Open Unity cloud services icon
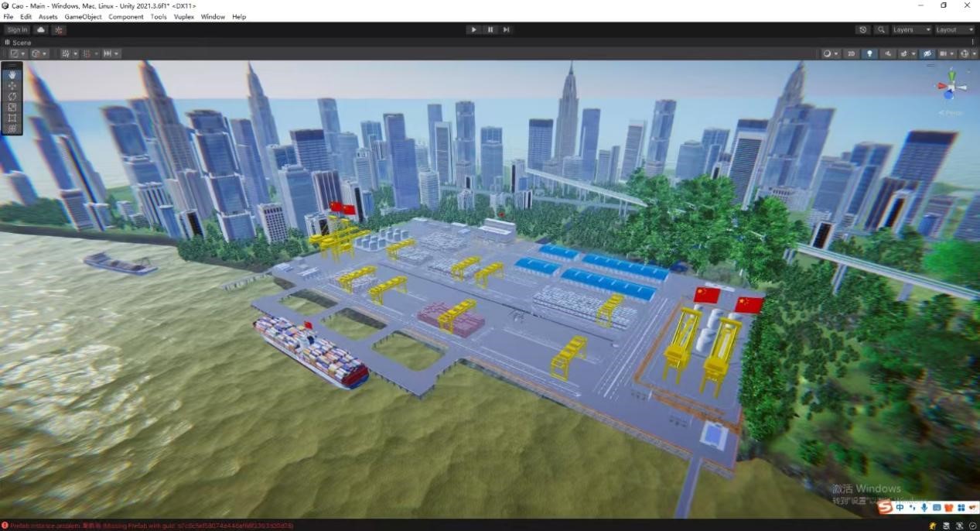Image resolution: width=980 pixels, height=531 pixels. (x=41, y=29)
